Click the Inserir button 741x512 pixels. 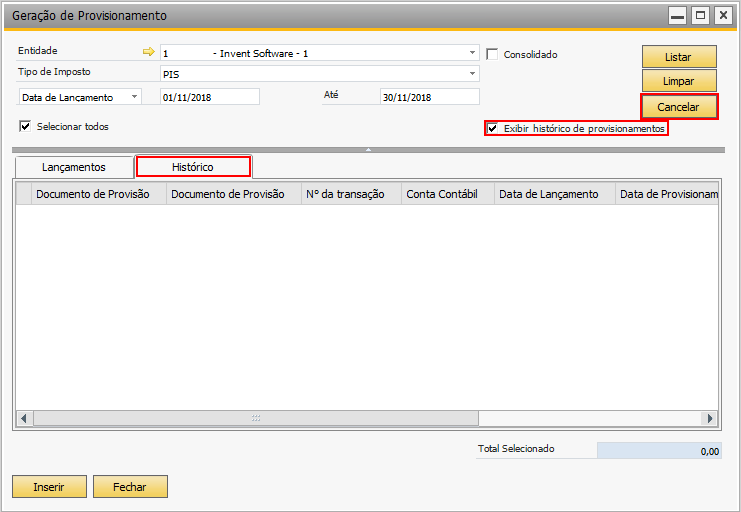(49, 486)
